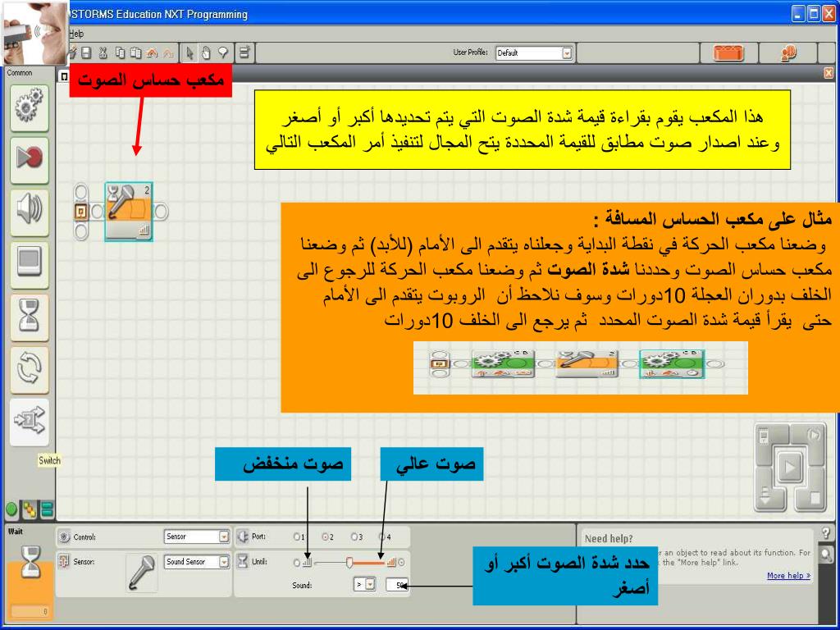Switch to the Custom palette tab

[48, 510]
